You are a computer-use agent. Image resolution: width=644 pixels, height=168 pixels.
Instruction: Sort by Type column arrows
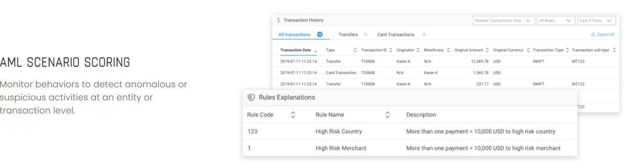355,50
